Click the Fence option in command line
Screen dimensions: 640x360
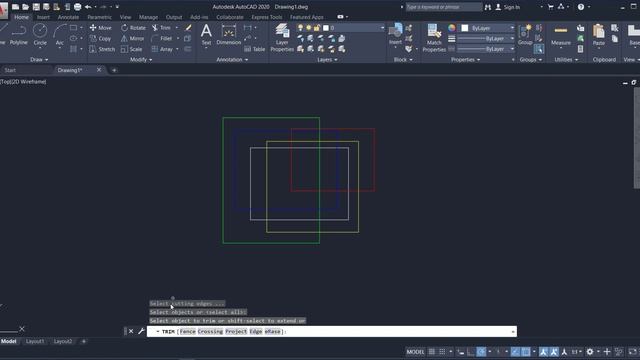(188, 331)
